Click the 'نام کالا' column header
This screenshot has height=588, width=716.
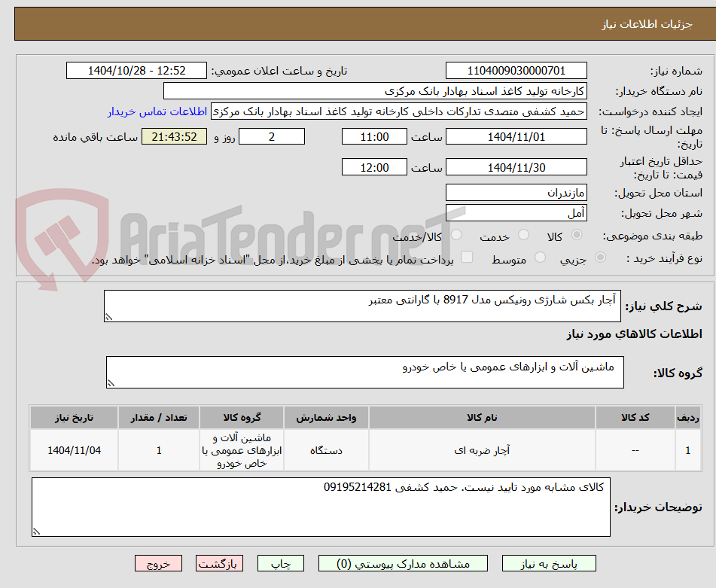click(x=482, y=417)
